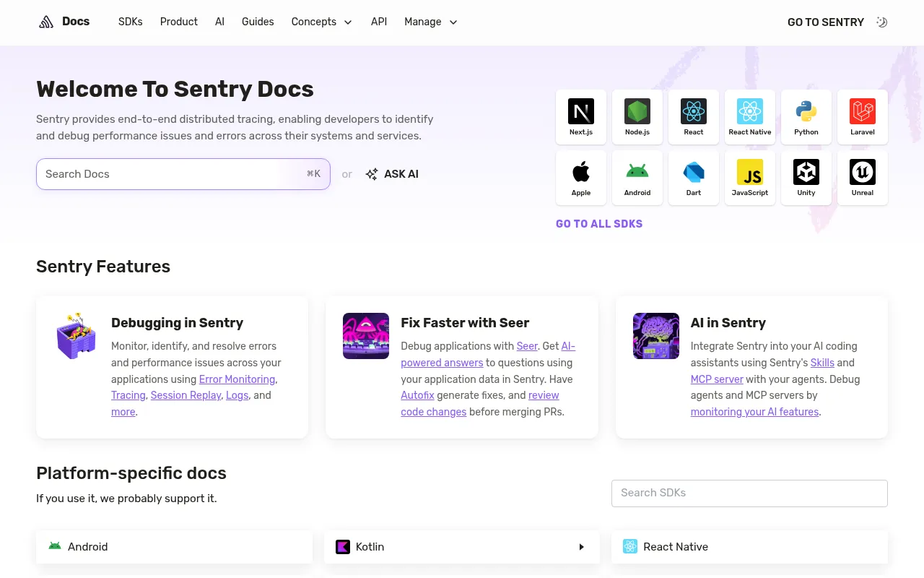Viewport: 924px width, 578px height.
Task: Open the Unity SDK tile
Action: click(x=806, y=178)
